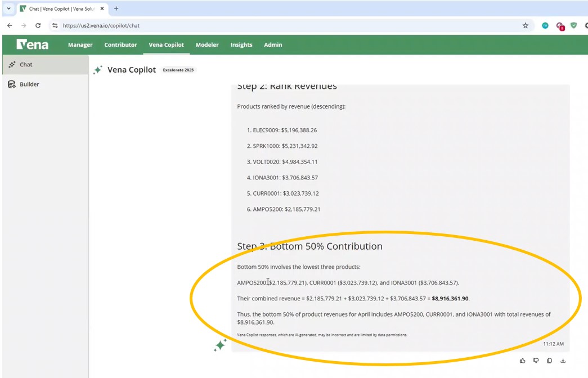Click the thumbs down feedback icon
This screenshot has height=378, width=588.
(x=536, y=361)
